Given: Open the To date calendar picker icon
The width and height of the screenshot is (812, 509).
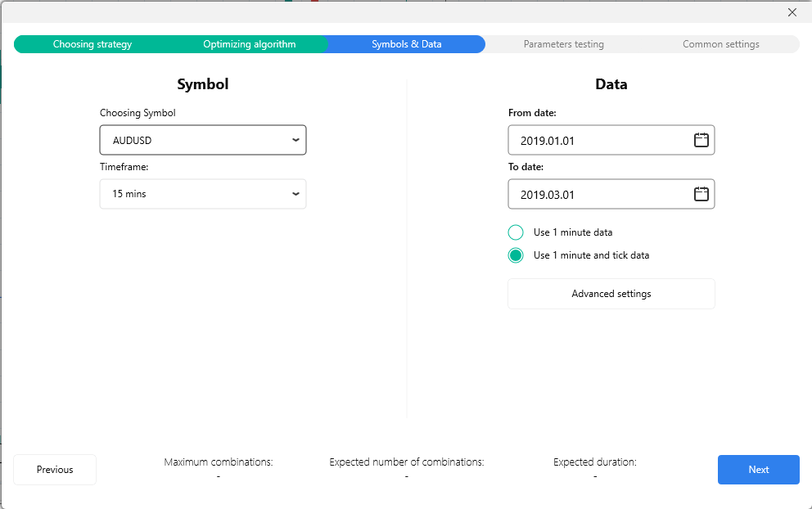Looking at the screenshot, I should pyautogui.click(x=701, y=194).
